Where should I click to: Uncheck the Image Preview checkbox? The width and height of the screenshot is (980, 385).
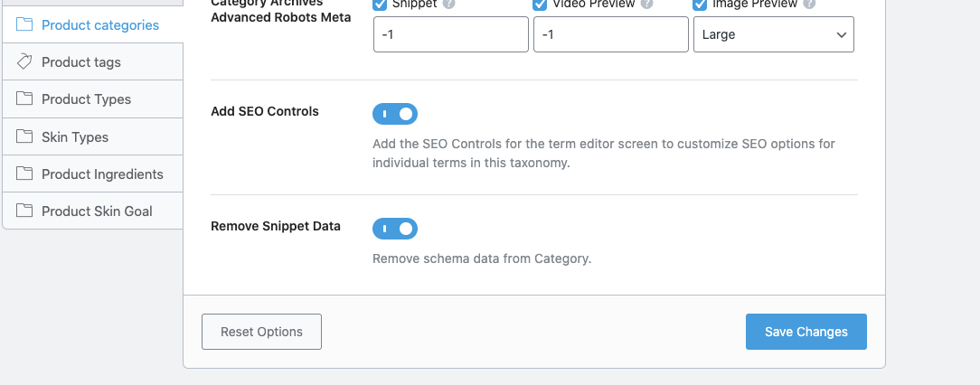click(701, 5)
